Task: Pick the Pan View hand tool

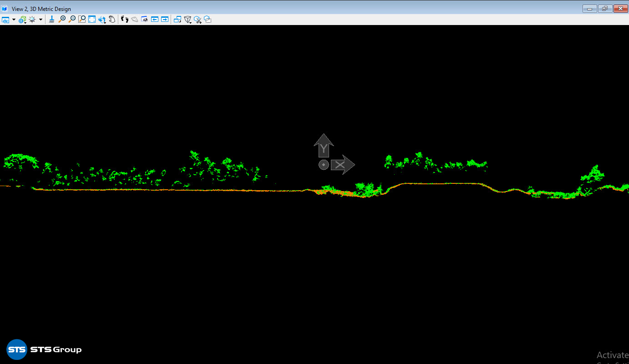Action: pyautogui.click(x=112, y=20)
